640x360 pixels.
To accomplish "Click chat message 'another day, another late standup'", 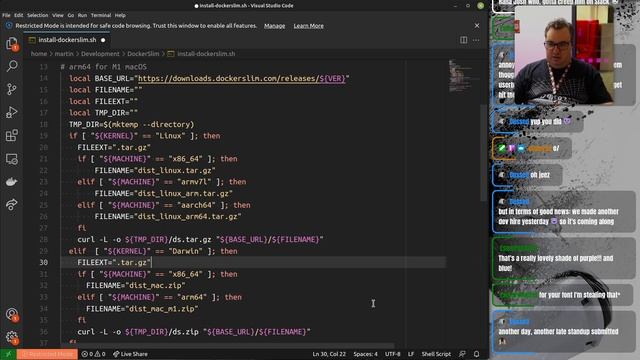I will pyautogui.click(x=558, y=331).
